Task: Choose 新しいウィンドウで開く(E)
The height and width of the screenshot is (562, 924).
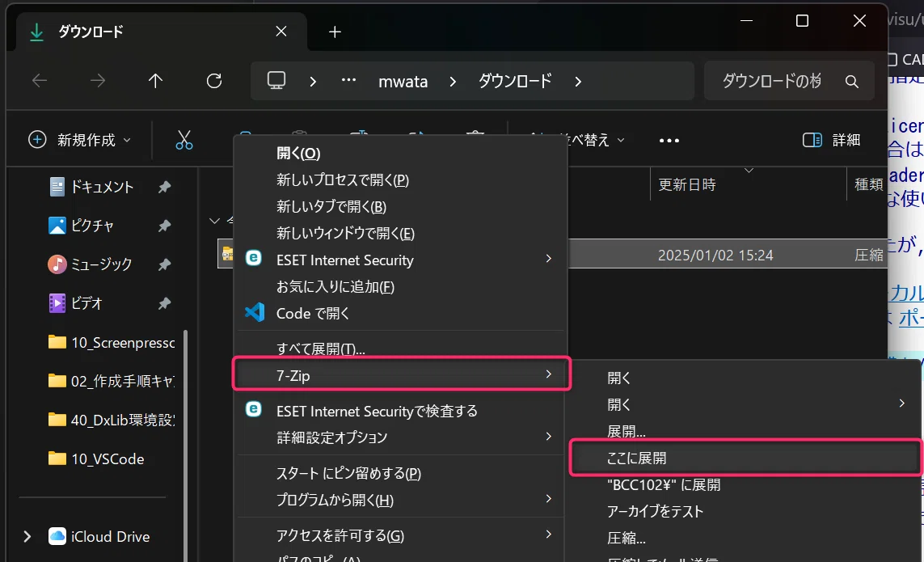Action: click(x=345, y=234)
